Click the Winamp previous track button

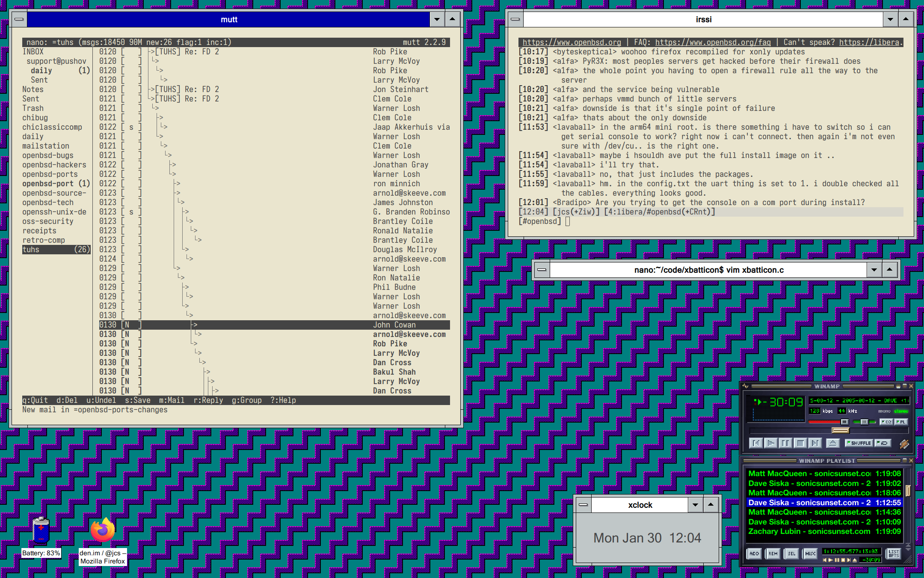[x=756, y=443]
